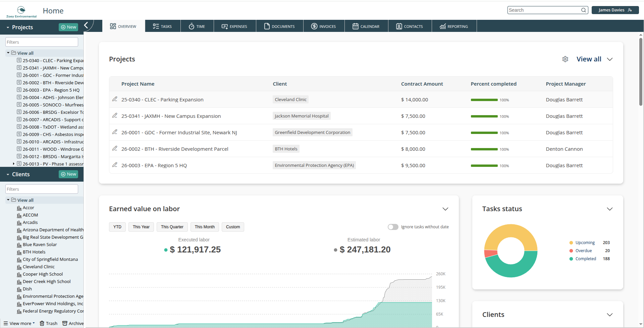
Task: Toggle Ignore tasks without date switch
Action: (x=393, y=227)
